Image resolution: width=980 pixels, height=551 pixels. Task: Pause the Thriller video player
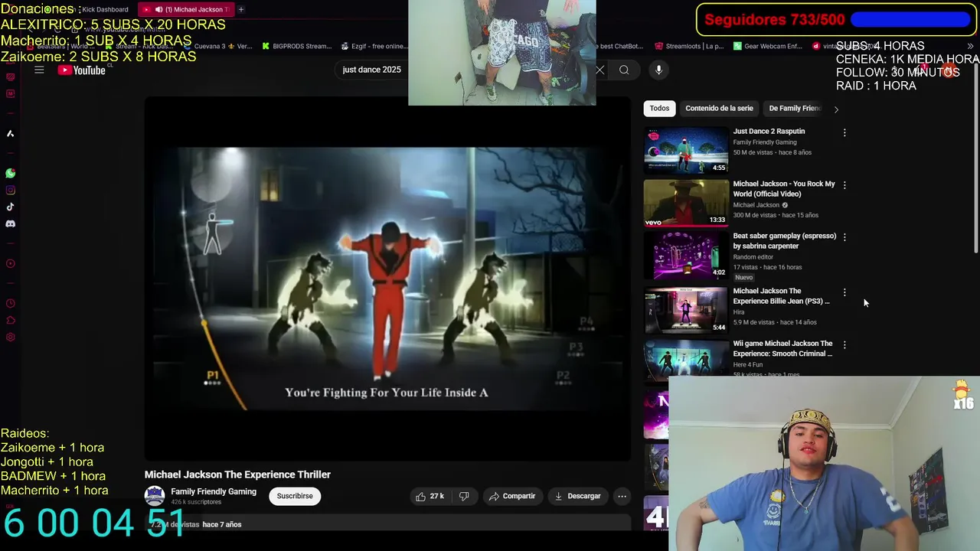point(387,279)
